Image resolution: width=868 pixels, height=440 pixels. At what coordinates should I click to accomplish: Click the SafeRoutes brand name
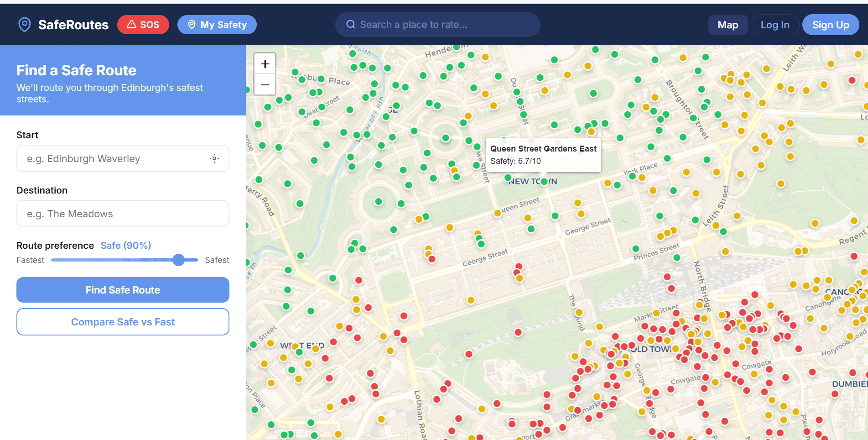(73, 25)
